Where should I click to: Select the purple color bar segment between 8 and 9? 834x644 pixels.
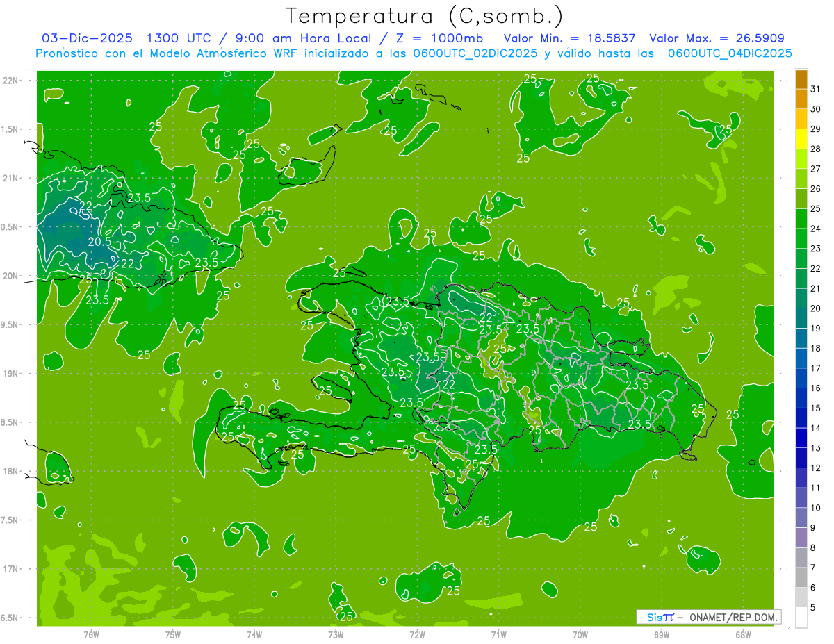click(x=801, y=538)
